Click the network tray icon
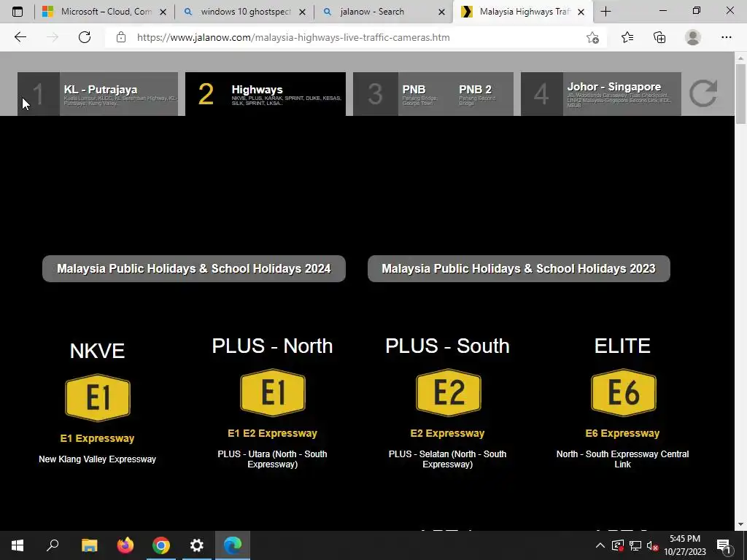This screenshot has height=560, width=747. [x=635, y=545]
